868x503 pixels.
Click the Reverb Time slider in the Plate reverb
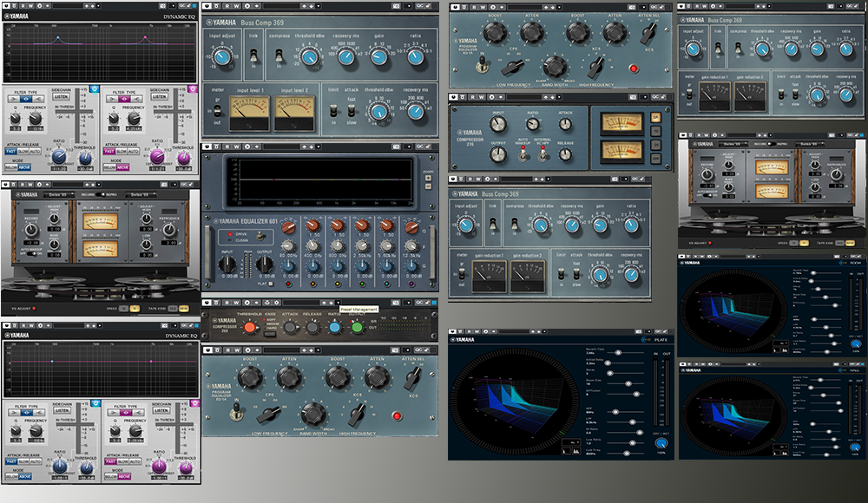pos(616,353)
